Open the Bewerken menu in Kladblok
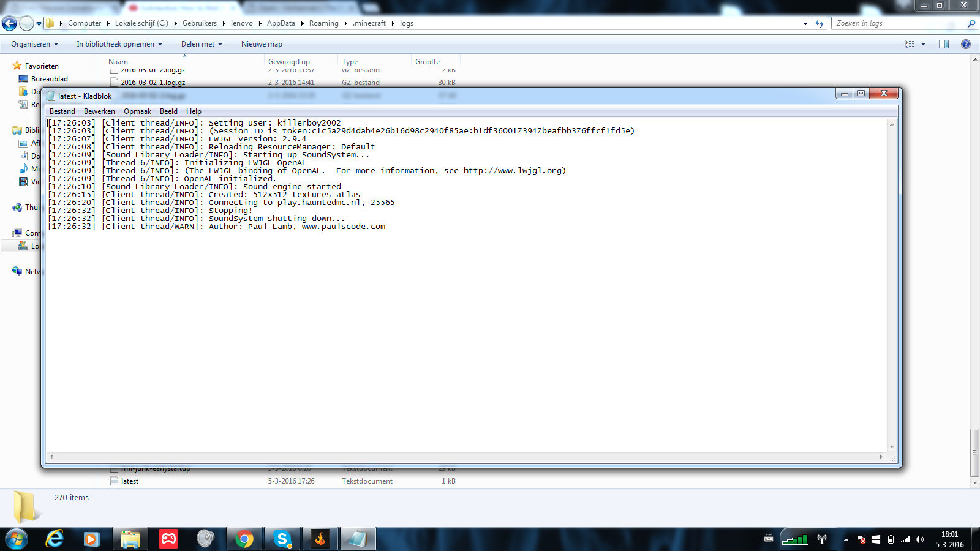 point(99,111)
